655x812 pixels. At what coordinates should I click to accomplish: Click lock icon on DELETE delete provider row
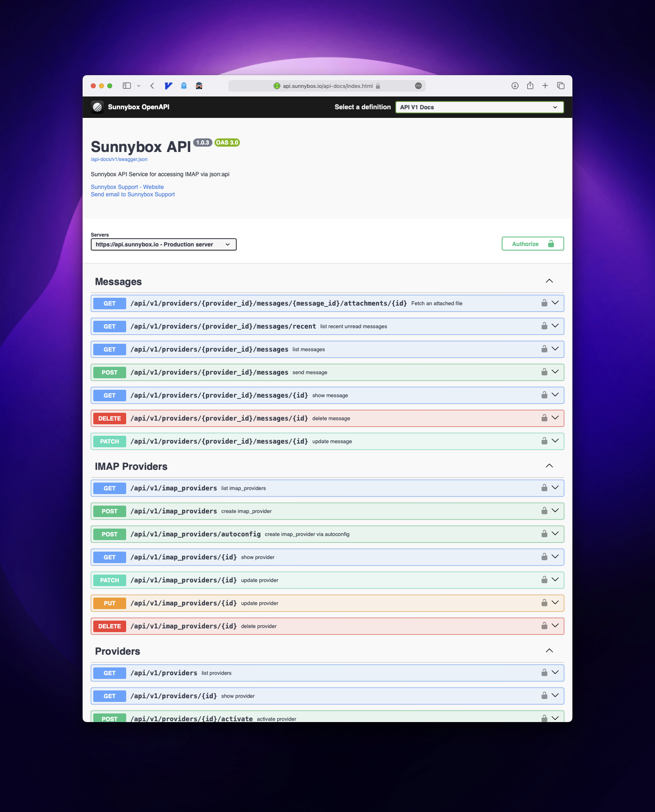tap(544, 626)
